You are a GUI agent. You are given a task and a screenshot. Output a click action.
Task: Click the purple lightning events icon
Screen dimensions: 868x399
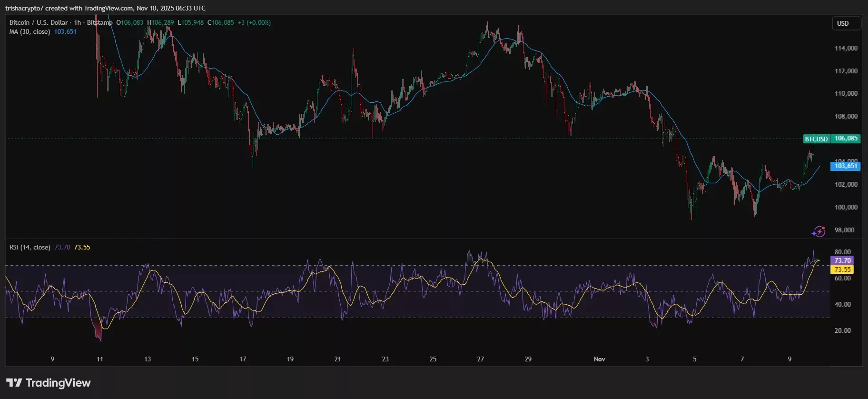(x=819, y=232)
